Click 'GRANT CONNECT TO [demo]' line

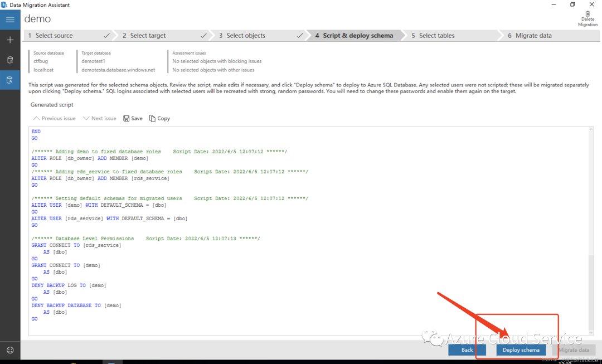tap(66, 265)
